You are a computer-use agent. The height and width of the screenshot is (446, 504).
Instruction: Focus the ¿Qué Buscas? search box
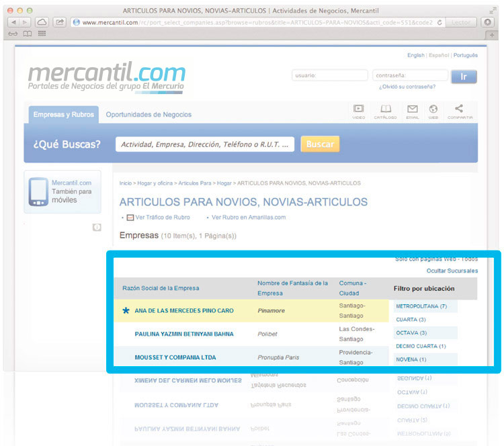click(205, 144)
